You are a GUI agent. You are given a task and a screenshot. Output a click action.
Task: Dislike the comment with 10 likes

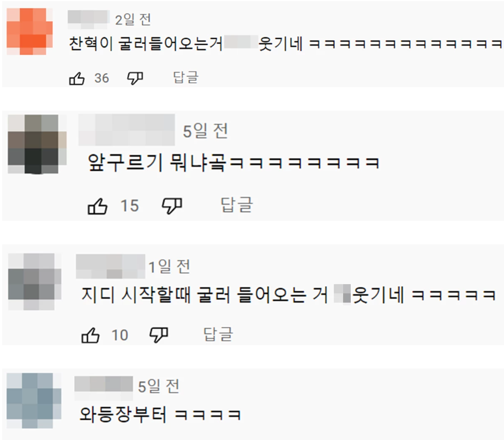159,335
